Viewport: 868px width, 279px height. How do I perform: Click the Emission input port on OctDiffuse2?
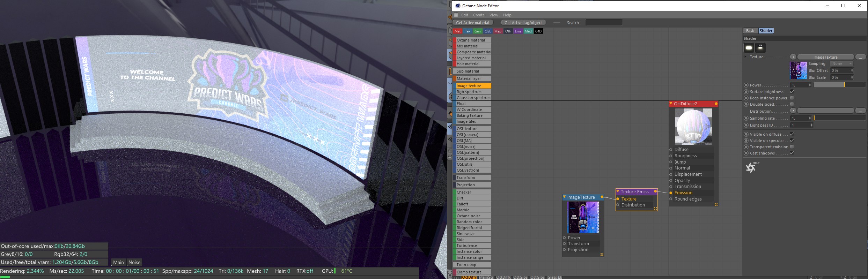point(671,193)
